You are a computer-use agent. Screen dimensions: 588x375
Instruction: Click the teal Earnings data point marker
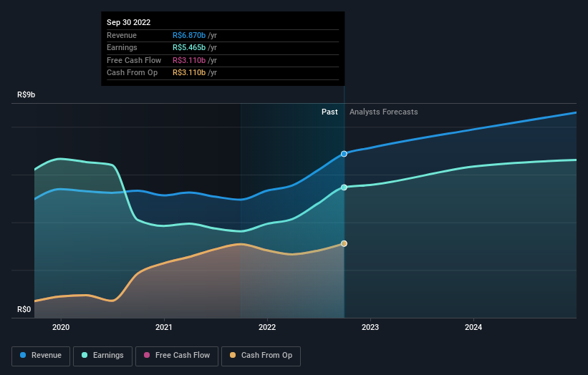(344, 187)
